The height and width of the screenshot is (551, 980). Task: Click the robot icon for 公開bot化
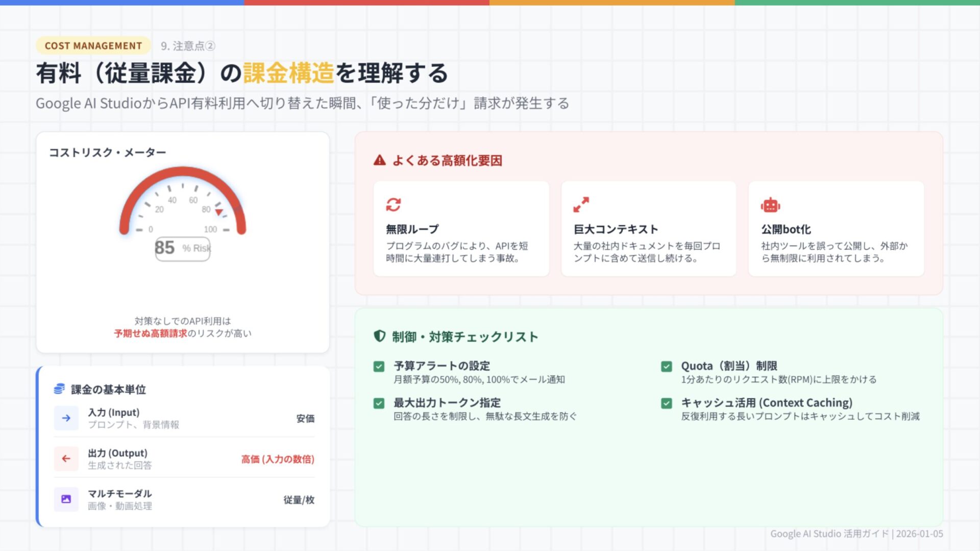770,205
